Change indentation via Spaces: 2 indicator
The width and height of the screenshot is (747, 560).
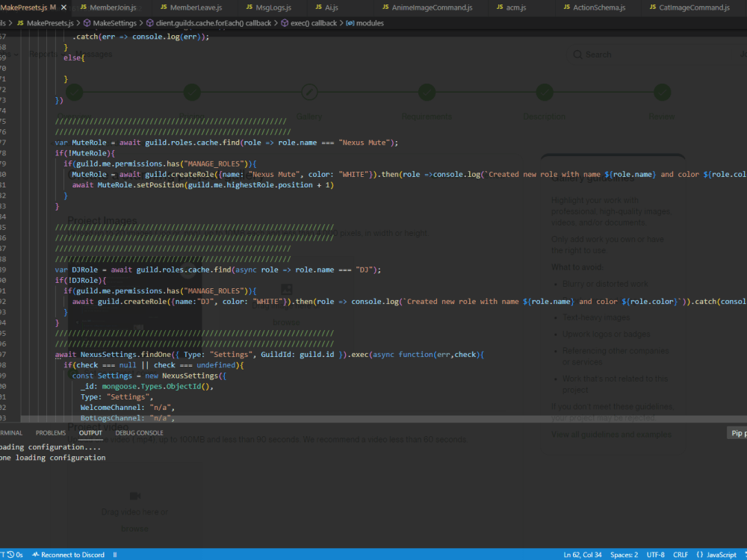[x=624, y=555]
